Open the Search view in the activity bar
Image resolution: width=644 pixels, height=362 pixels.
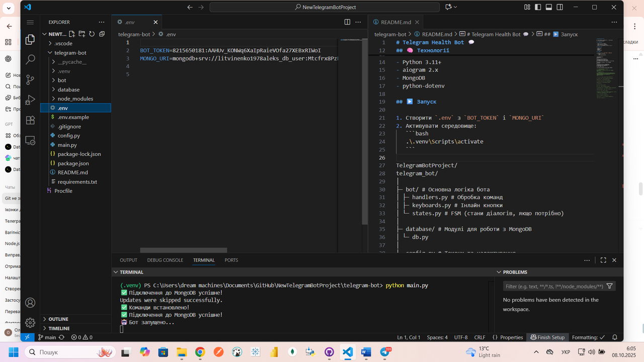[30, 59]
